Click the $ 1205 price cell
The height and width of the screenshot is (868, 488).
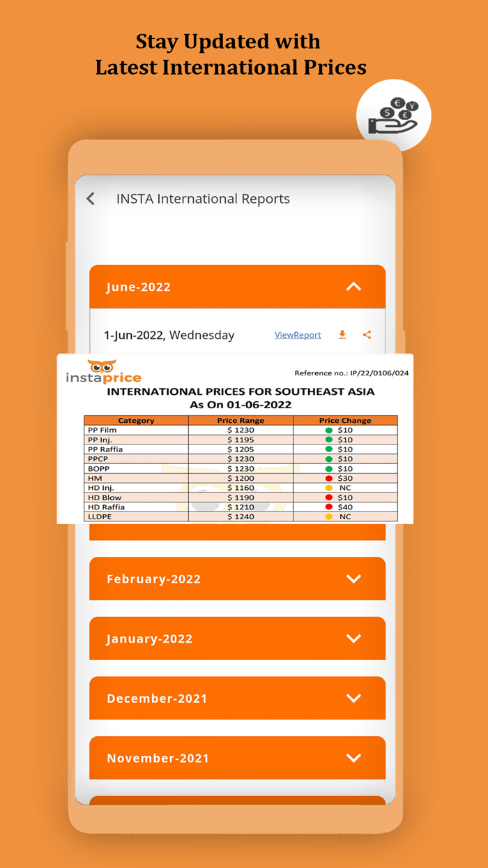(x=241, y=449)
